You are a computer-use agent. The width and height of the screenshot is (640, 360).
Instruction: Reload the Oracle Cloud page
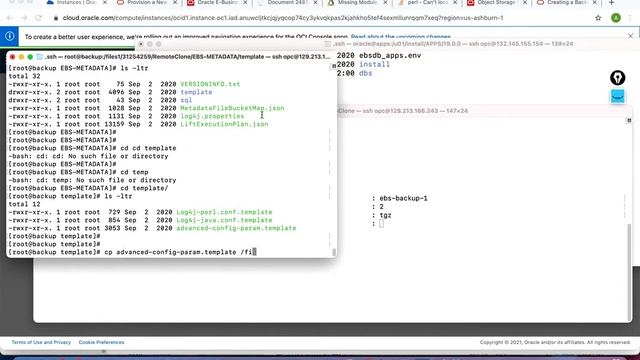(38, 18)
